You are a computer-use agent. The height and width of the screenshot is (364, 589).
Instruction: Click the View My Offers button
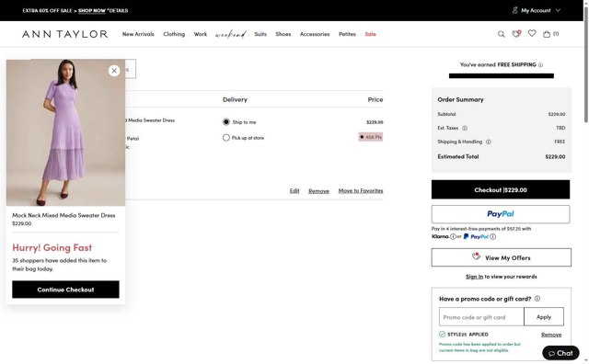point(501,257)
